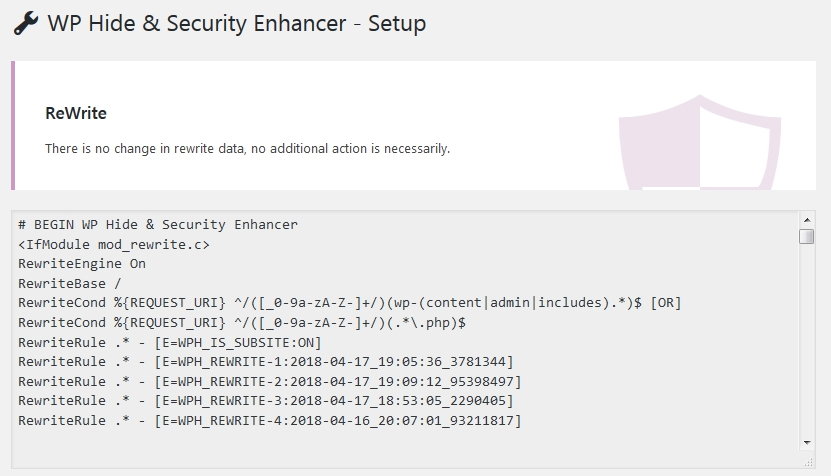Click the faded shield graphic in the notice
Viewport: 831px width, 476px height.
tap(700, 142)
